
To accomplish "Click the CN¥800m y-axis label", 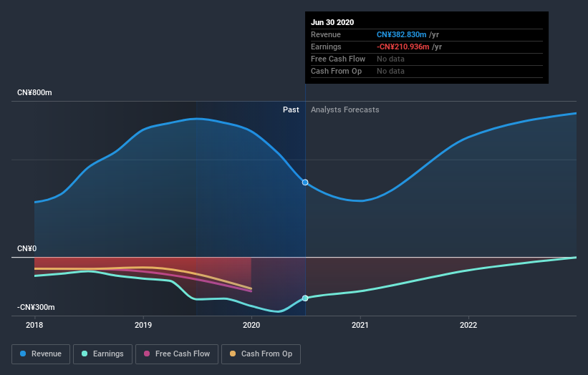I will [34, 92].
